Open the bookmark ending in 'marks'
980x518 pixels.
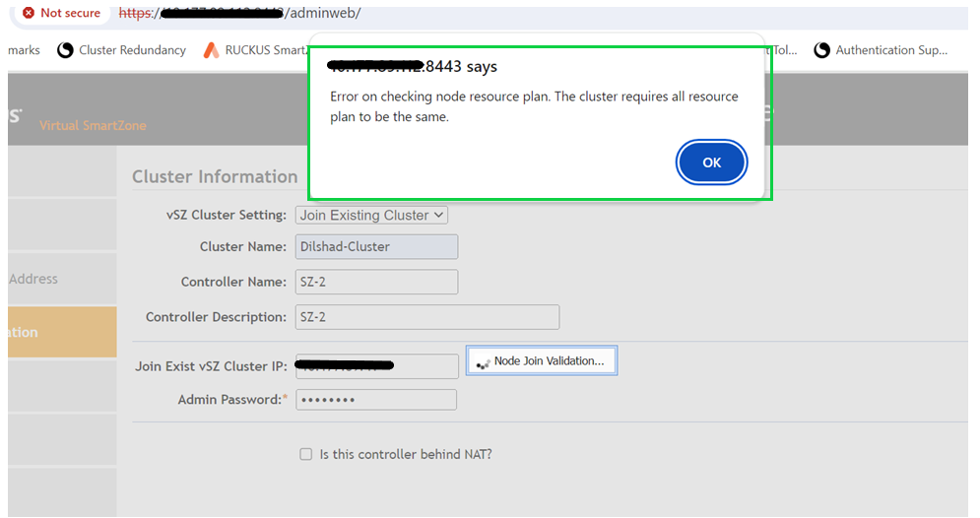[x=23, y=50]
